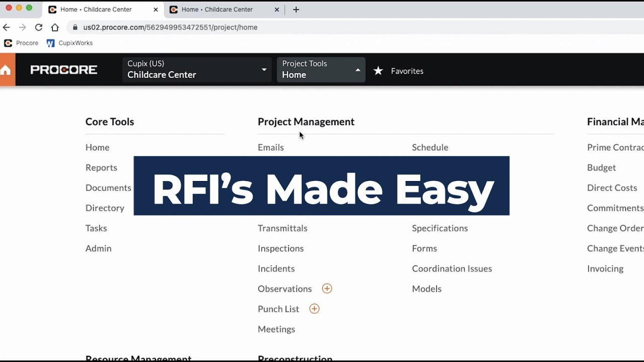Click the browser home icon
This screenshot has width=644, height=362.
click(x=55, y=27)
